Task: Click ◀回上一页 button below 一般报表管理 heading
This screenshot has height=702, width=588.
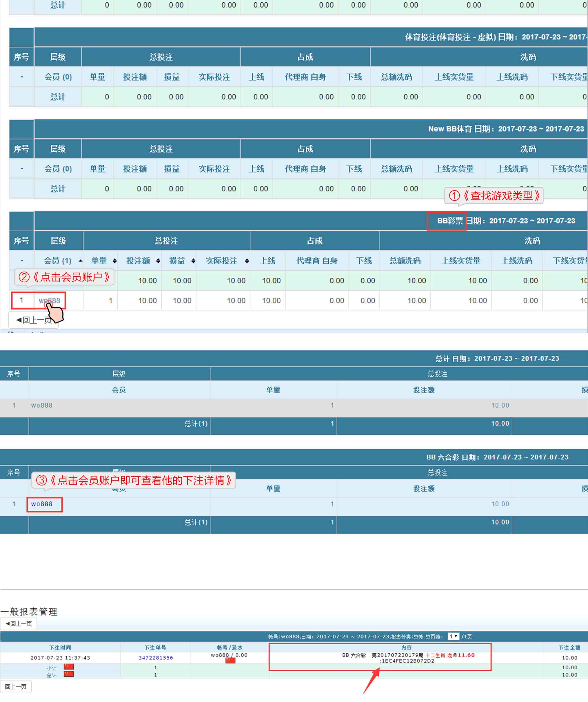Action: pos(19,624)
